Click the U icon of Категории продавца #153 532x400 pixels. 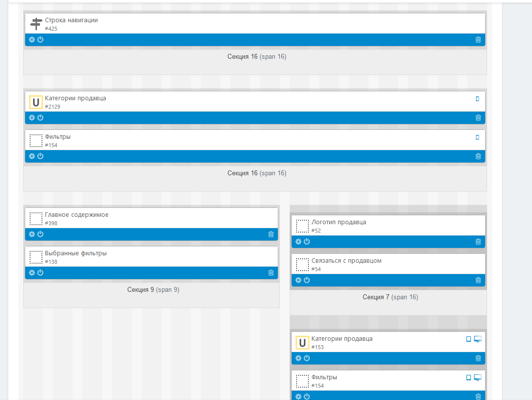pyautogui.click(x=302, y=343)
